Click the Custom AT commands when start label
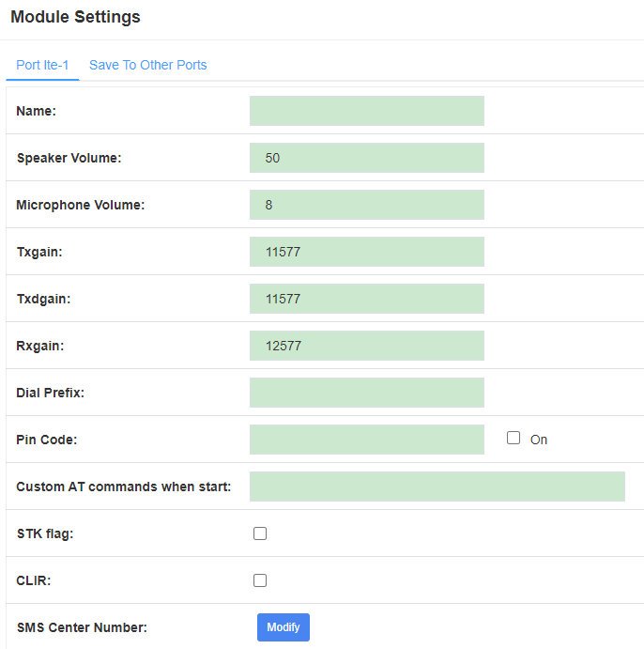The height and width of the screenshot is (649, 644). click(124, 487)
